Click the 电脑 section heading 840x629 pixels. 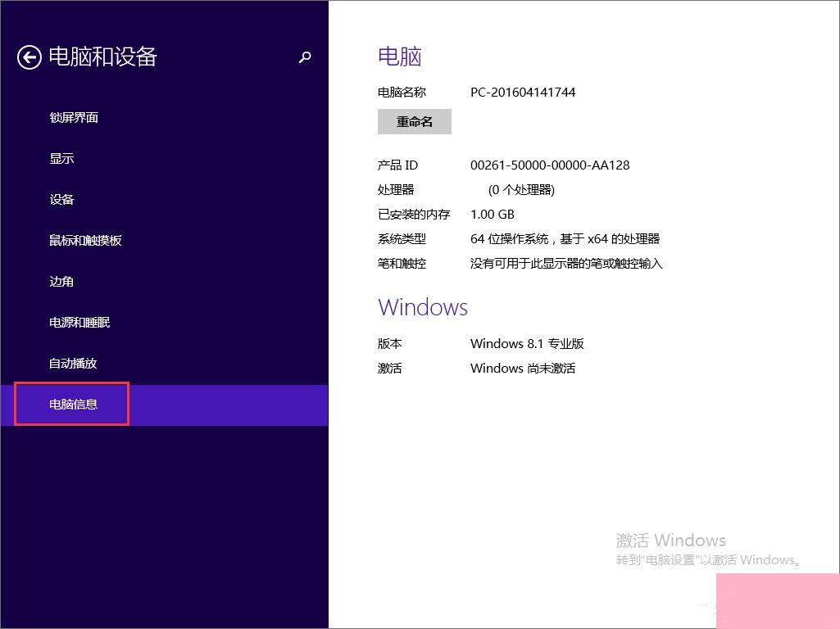(x=400, y=57)
